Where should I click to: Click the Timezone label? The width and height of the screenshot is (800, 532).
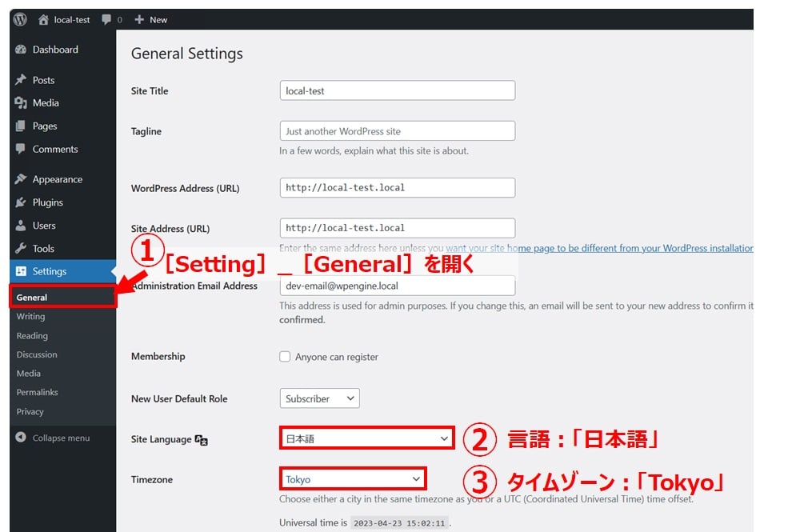tap(151, 479)
